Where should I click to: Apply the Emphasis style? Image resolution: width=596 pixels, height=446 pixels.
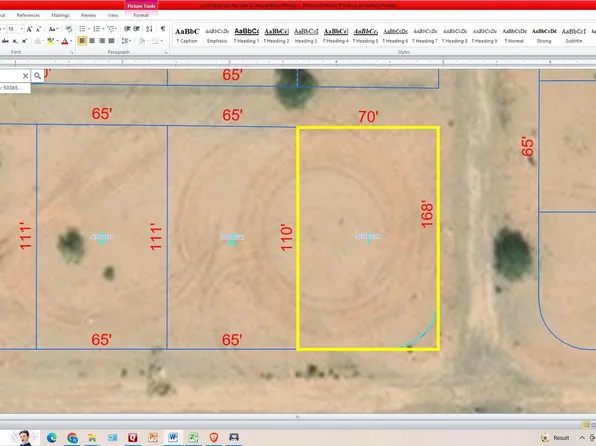coord(217,35)
